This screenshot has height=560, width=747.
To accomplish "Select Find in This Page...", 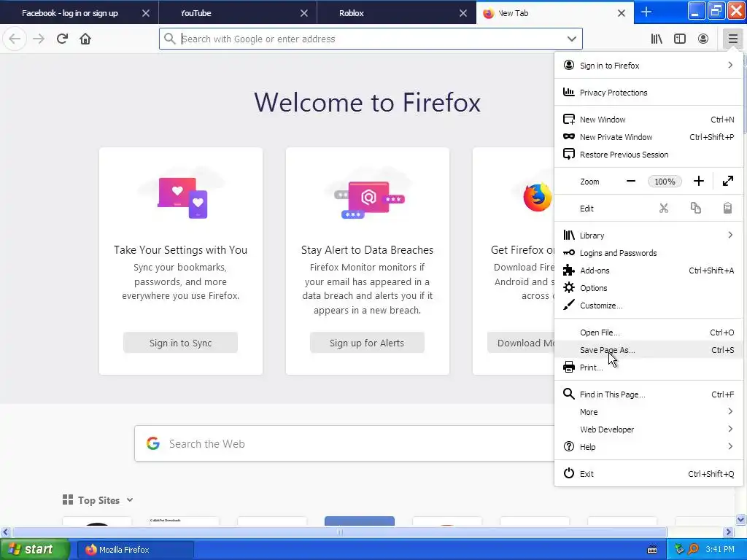I will (x=649, y=394).
